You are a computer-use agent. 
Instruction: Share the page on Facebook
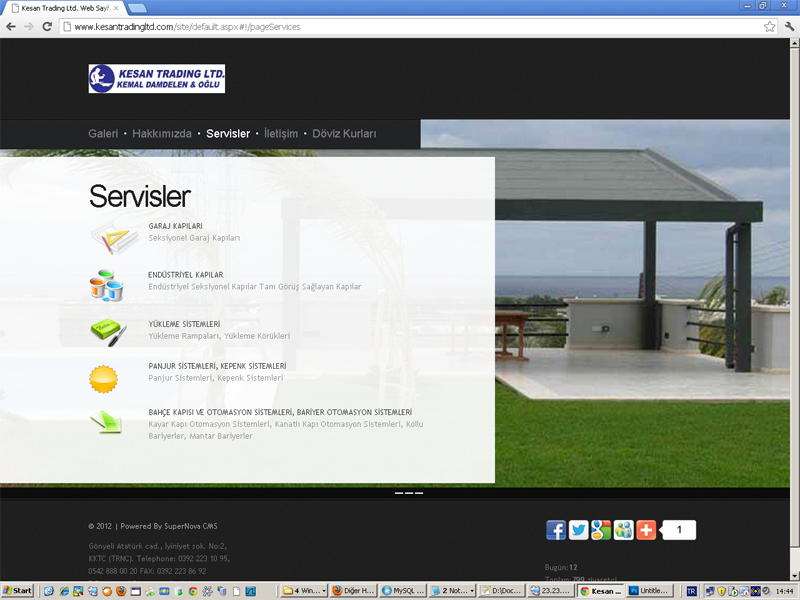pyautogui.click(x=556, y=530)
